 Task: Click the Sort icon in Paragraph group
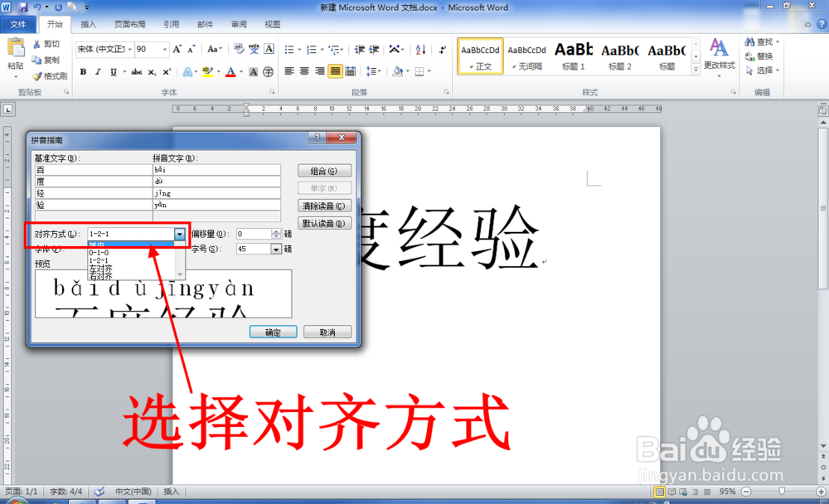[x=419, y=50]
